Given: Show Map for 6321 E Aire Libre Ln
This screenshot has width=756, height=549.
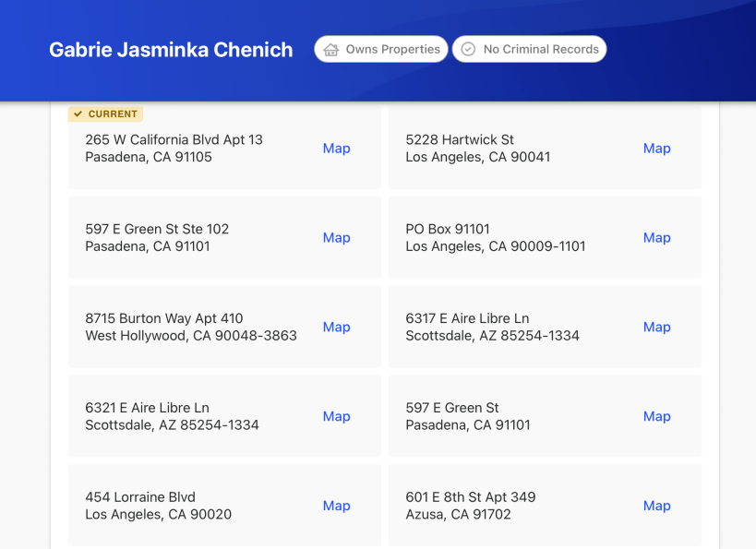Looking at the screenshot, I should pyautogui.click(x=336, y=417).
